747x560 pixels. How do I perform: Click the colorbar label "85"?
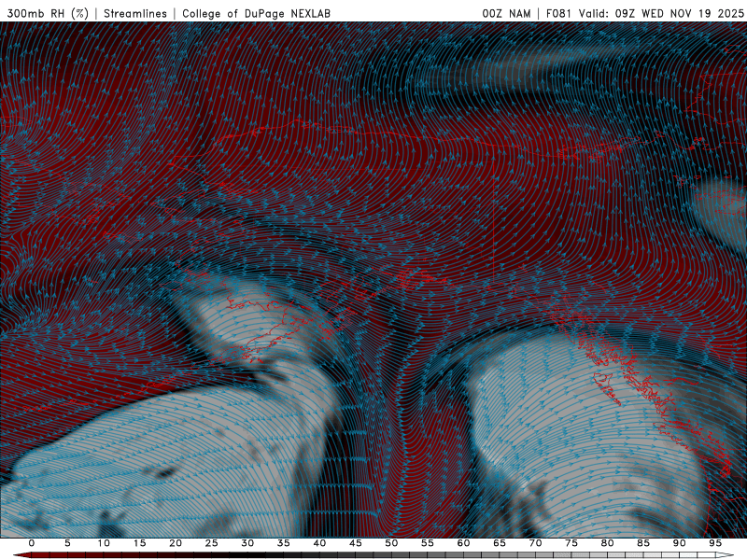coord(642,543)
